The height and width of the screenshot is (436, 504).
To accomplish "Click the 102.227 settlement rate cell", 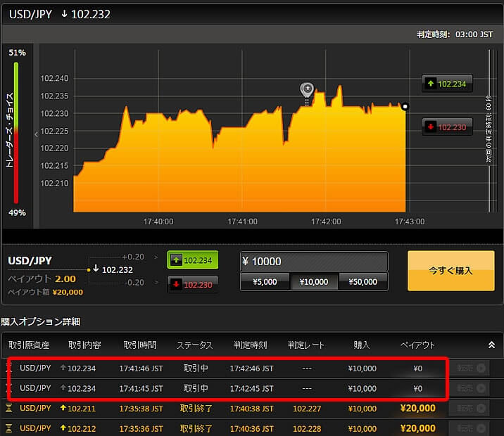I will pyautogui.click(x=307, y=409).
